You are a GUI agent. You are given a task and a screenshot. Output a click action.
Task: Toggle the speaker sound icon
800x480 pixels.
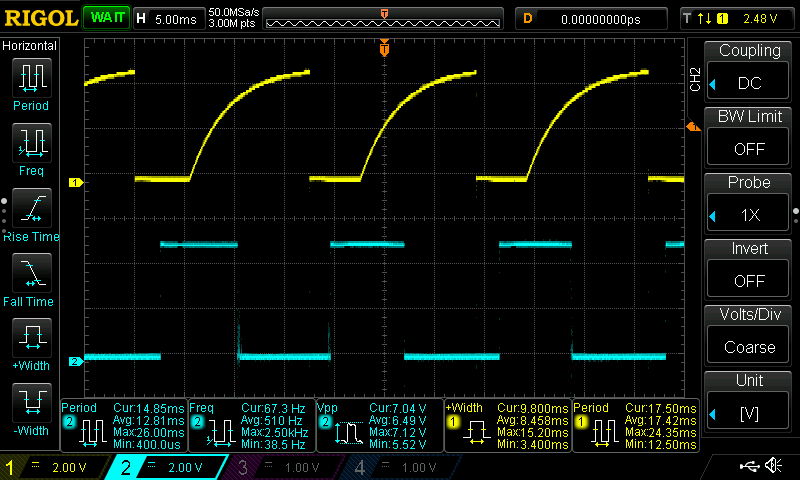click(773, 466)
